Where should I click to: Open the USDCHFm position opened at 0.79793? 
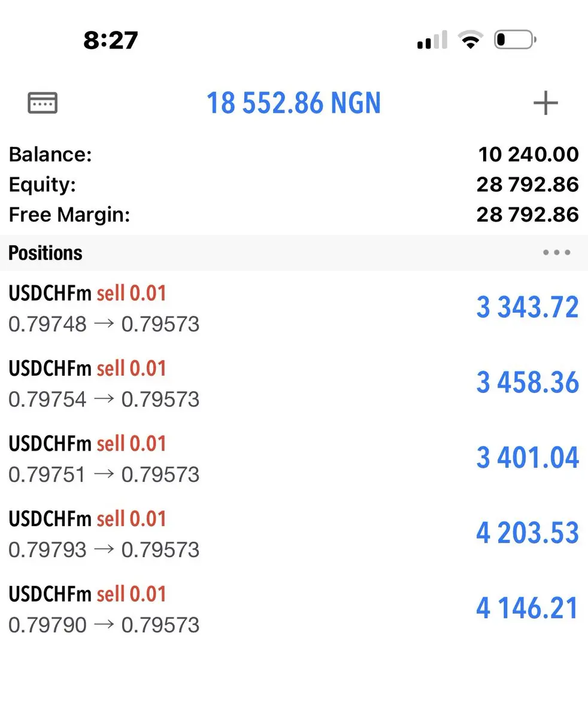click(294, 534)
